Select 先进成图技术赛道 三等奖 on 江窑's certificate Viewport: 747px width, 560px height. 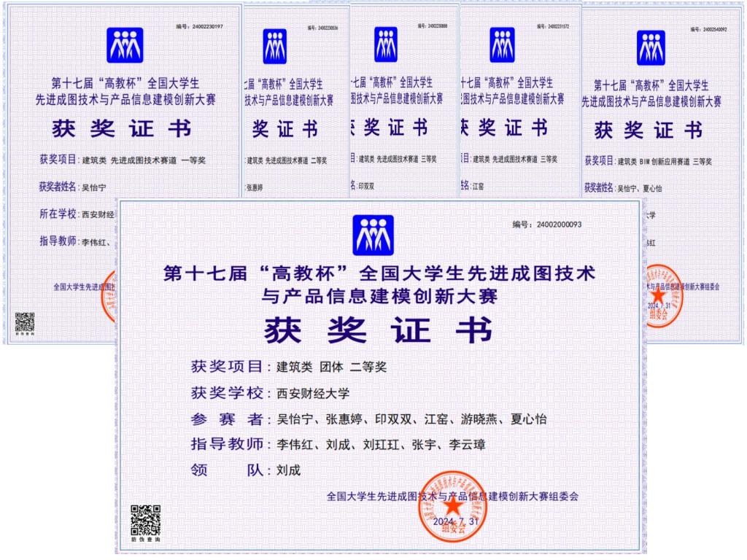tap(525, 159)
